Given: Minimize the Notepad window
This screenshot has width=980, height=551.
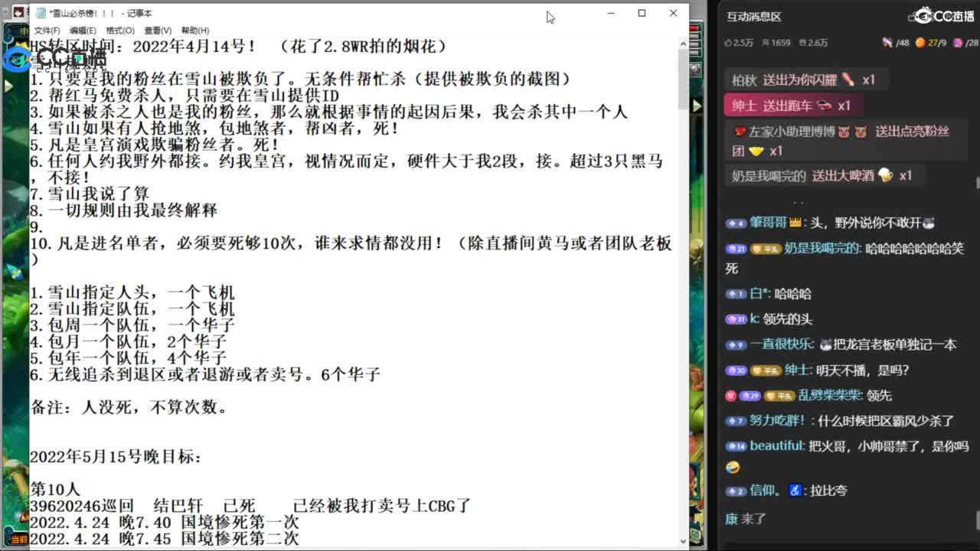Looking at the screenshot, I should 610,13.
